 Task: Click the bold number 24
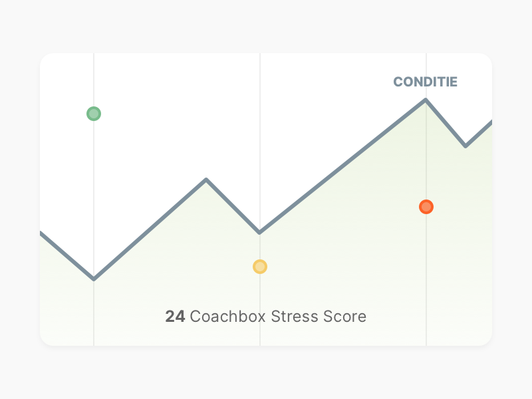click(175, 317)
